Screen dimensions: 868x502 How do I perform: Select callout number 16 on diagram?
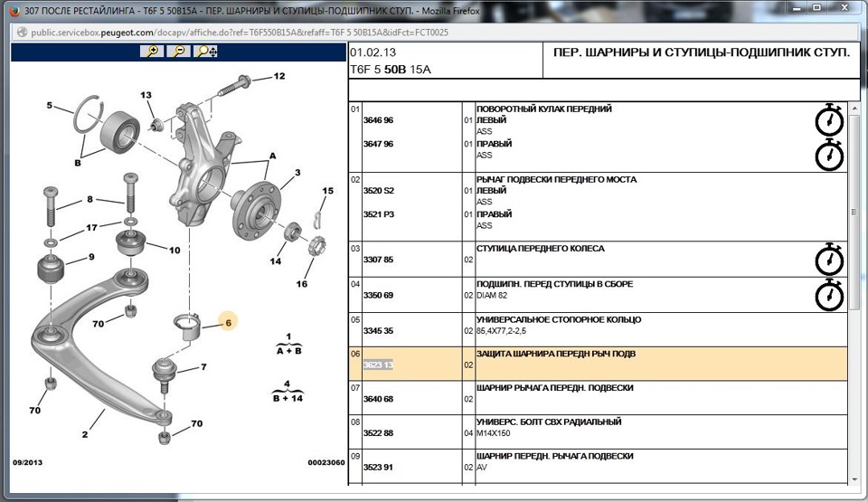(301, 284)
